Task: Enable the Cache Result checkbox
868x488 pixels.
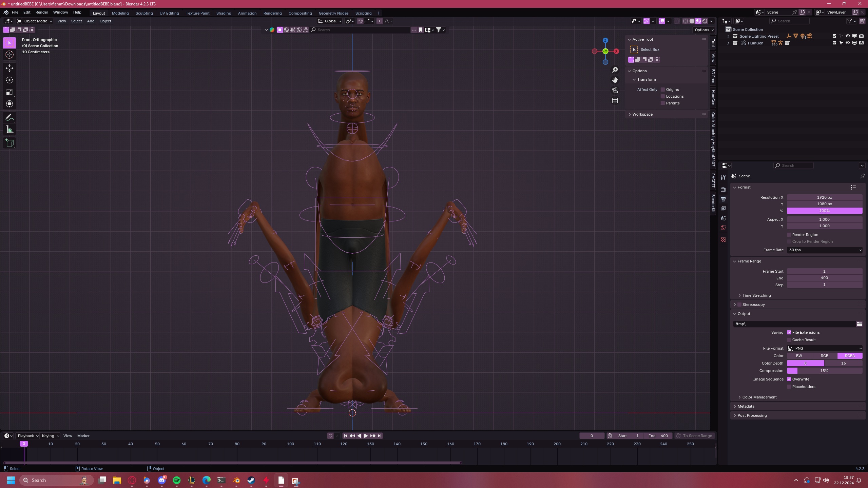Action: coord(789,340)
